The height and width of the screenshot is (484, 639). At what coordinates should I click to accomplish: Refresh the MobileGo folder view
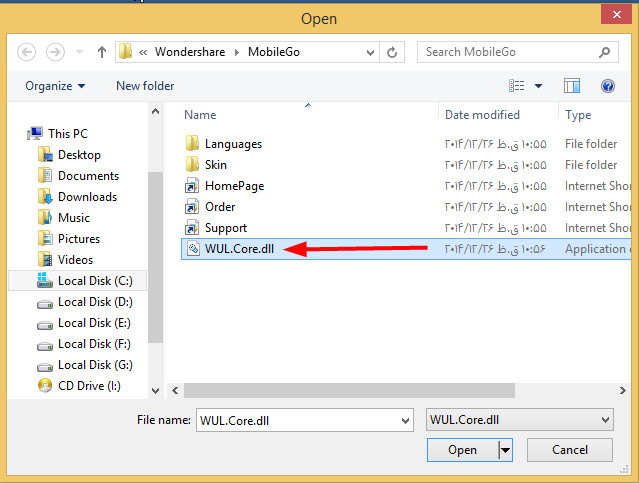coord(392,52)
